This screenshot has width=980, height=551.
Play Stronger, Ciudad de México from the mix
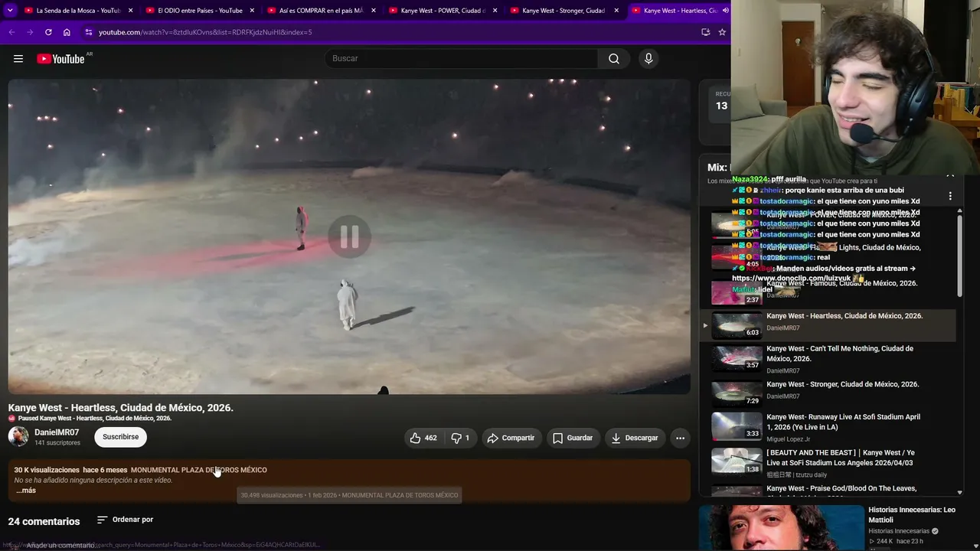pos(843,384)
